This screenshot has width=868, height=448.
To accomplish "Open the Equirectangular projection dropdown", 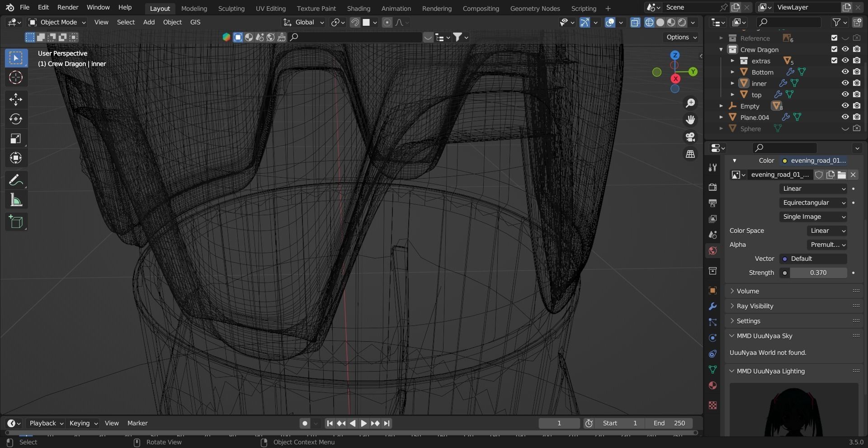I will click(x=813, y=203).
